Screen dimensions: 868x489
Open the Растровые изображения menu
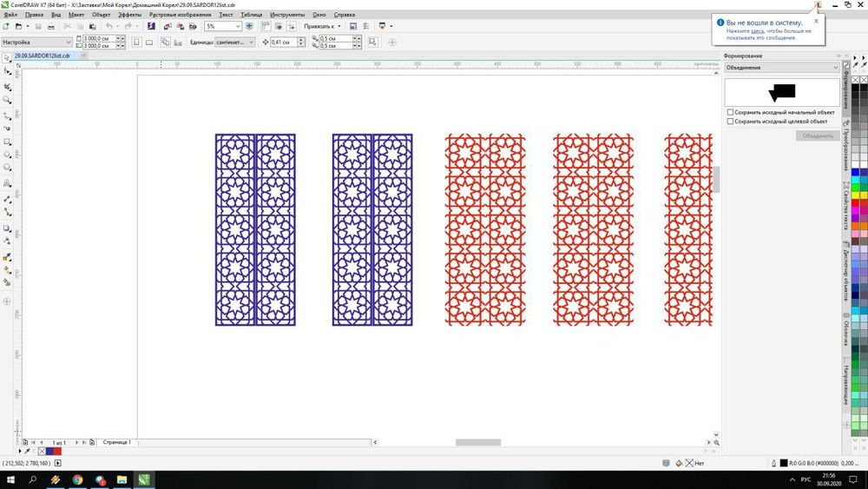click(180, 15)
